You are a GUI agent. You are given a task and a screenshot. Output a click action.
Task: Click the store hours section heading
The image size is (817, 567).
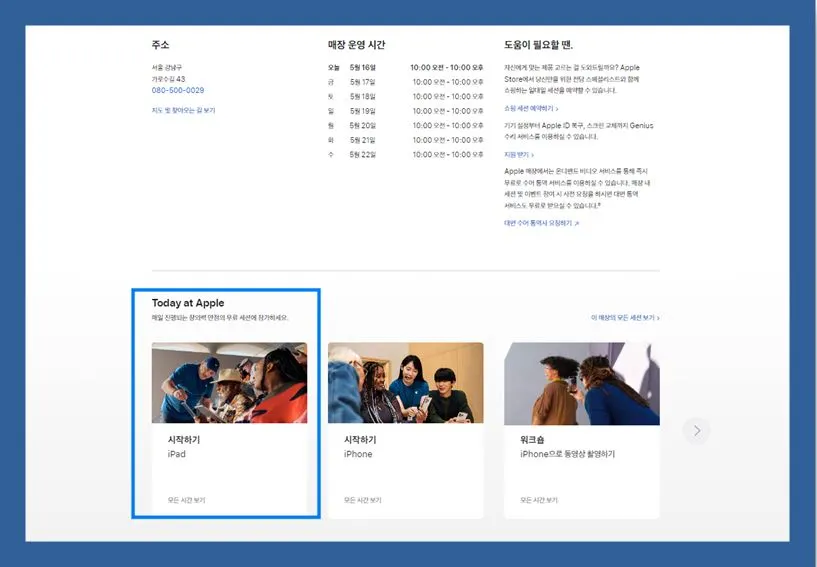(356, 45)
